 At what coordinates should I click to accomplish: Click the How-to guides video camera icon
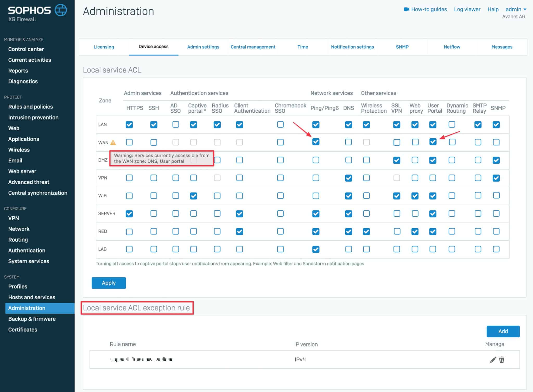point(406,9)
